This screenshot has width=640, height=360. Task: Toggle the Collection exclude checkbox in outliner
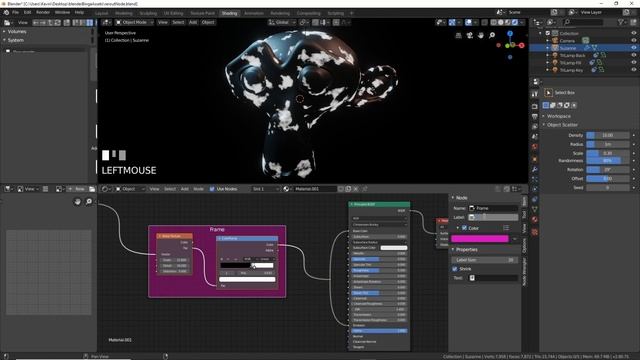[548, 33]
